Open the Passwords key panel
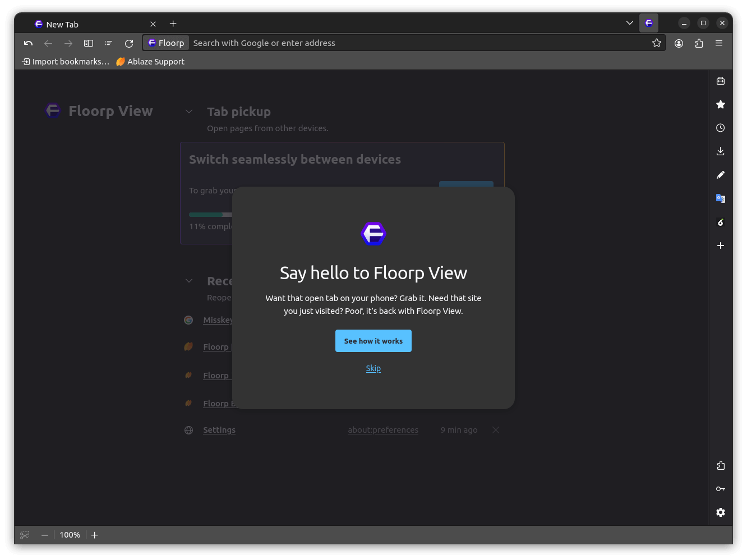The height and width of the screenshot is (560, 747). (721, 488)
